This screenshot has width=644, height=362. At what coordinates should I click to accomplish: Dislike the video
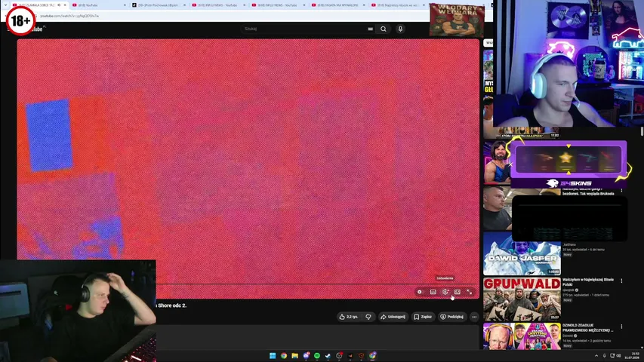[368, 317]
